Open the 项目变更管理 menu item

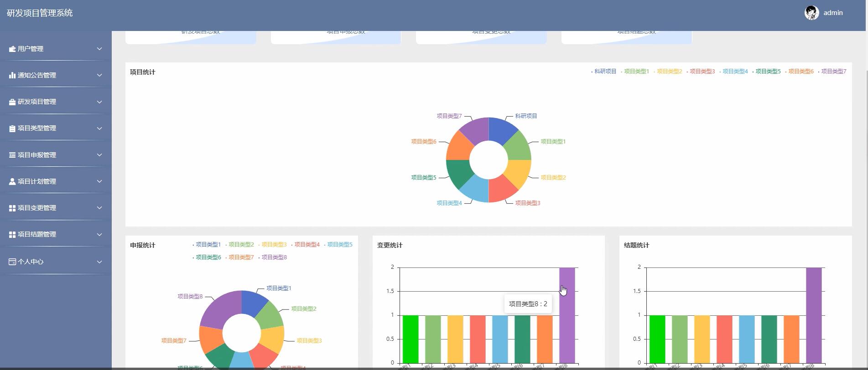[x=56, y=208]
